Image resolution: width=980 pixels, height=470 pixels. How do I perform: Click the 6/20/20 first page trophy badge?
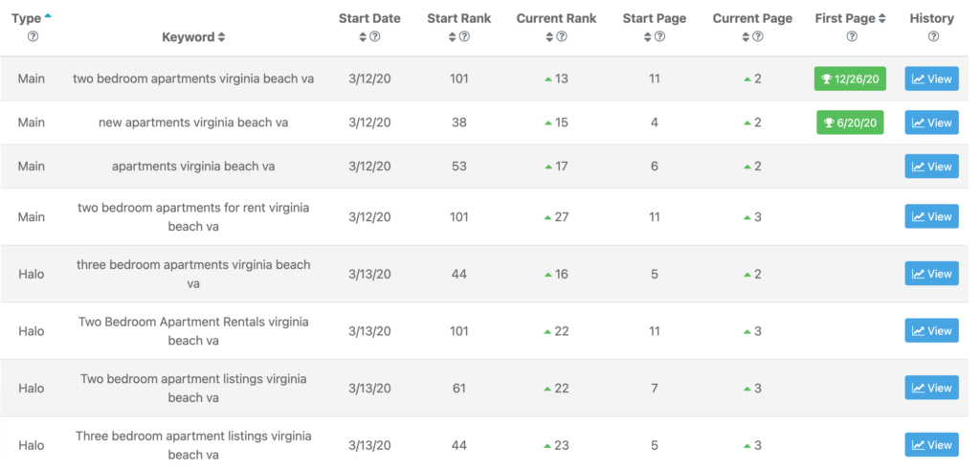click(x=850, y=123)
